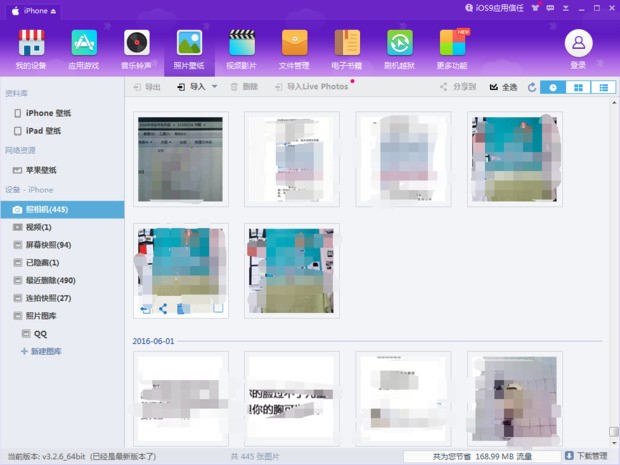The image size is (620, 465).
Task: Click 导入 import button
Action: [192, 87]
